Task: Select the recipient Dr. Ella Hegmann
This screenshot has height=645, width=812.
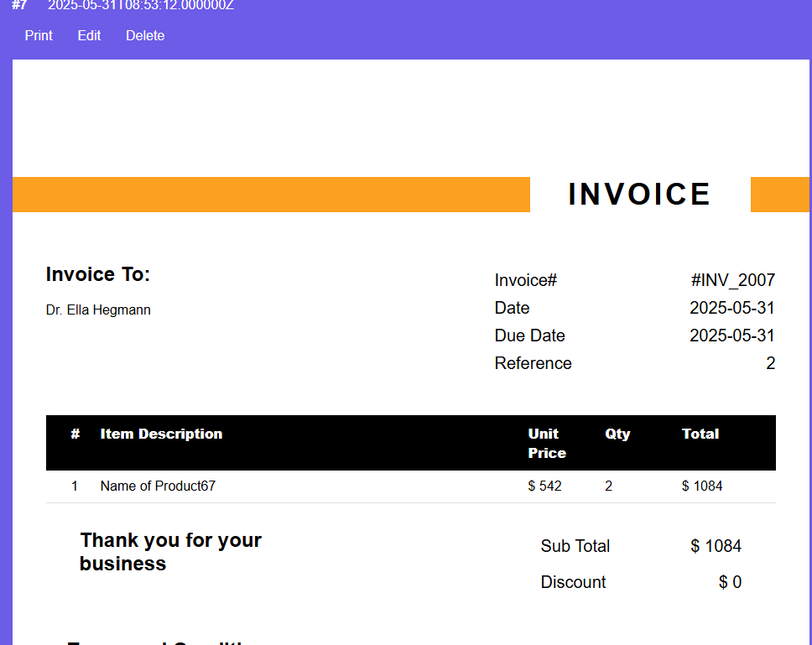Action: (x=98, y=309)
